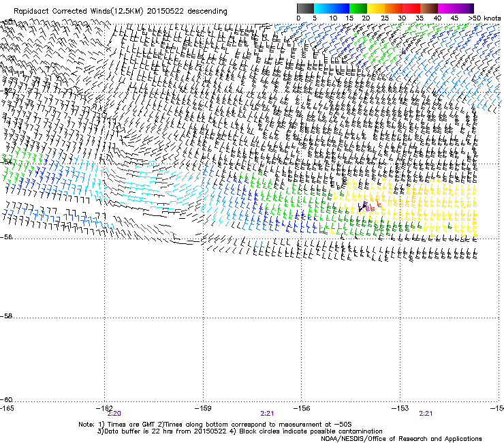504x443 pixels.
Task: Click the '-54' latitude axis label
Action: tap(6, 162)
